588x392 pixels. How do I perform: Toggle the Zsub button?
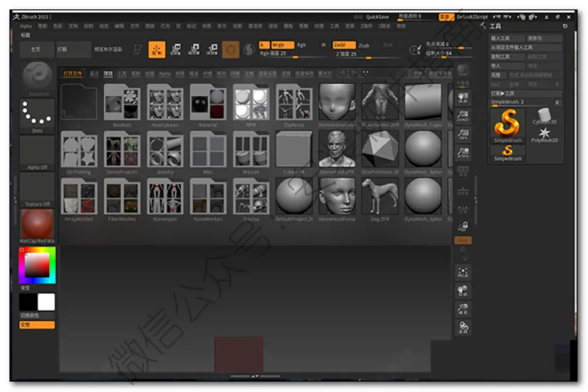coord(364,45)
